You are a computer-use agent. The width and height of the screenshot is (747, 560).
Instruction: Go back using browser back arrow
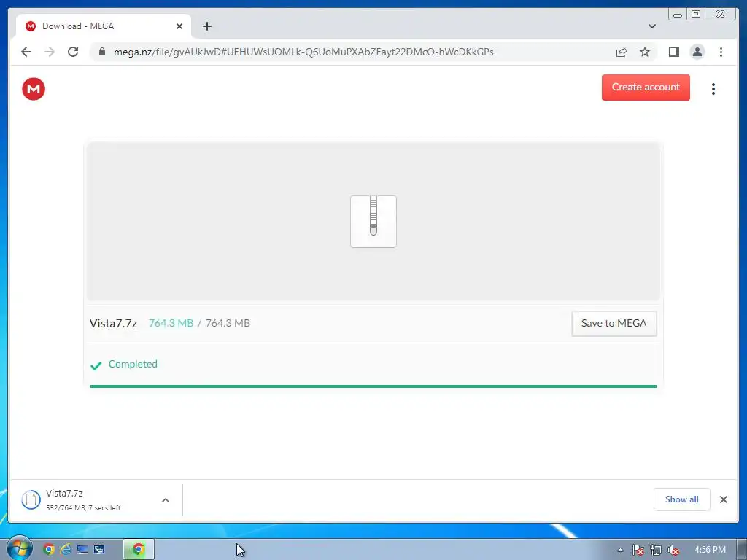click(26, 52)
